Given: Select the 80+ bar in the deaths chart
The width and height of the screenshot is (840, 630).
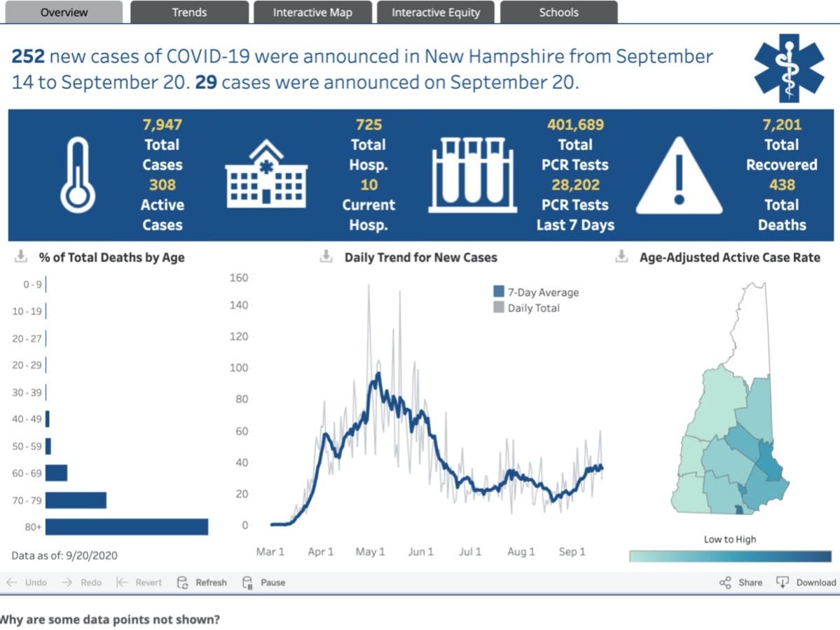Looking at the screenshot, I should tap(126, 527).
